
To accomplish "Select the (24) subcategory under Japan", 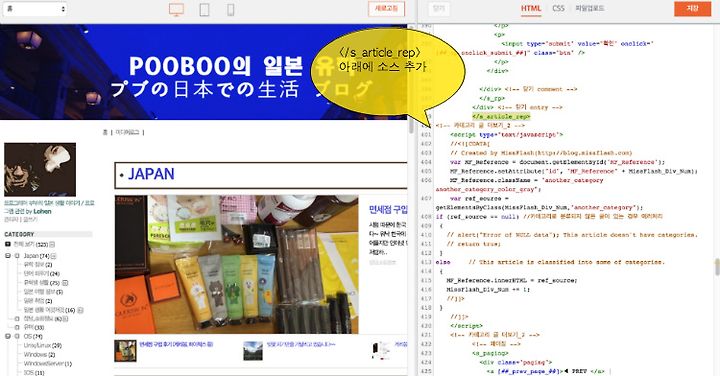I will (41, 274).
